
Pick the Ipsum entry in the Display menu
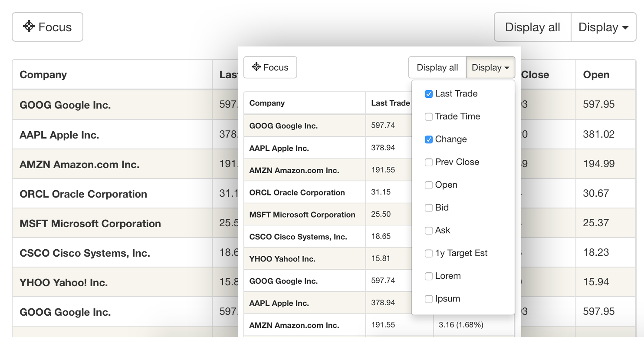point(447,299)
